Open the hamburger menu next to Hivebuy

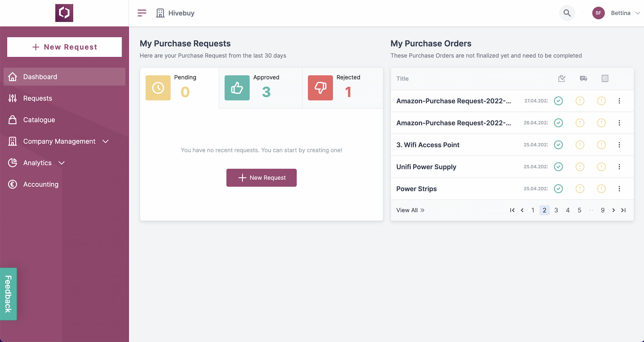(142, 13)
